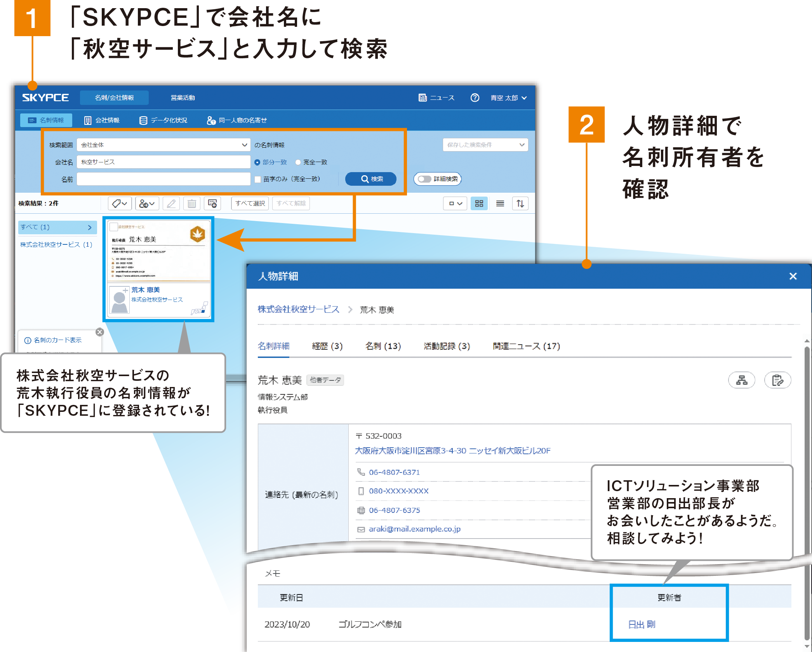Image resolution: width=812 pixels, height=652 pixels.
Task: Switch to list view using the list icon
Action: click(x=500, y=203)
